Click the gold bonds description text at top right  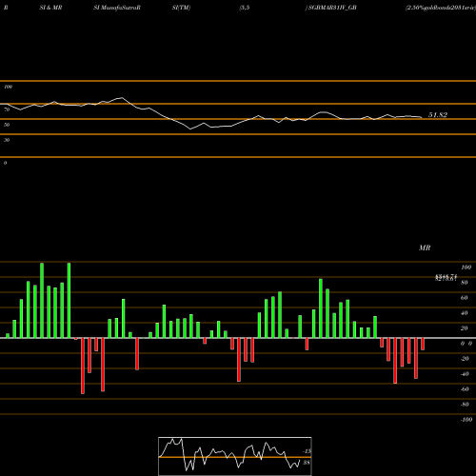pyautogui.click(x=441, y=8)
